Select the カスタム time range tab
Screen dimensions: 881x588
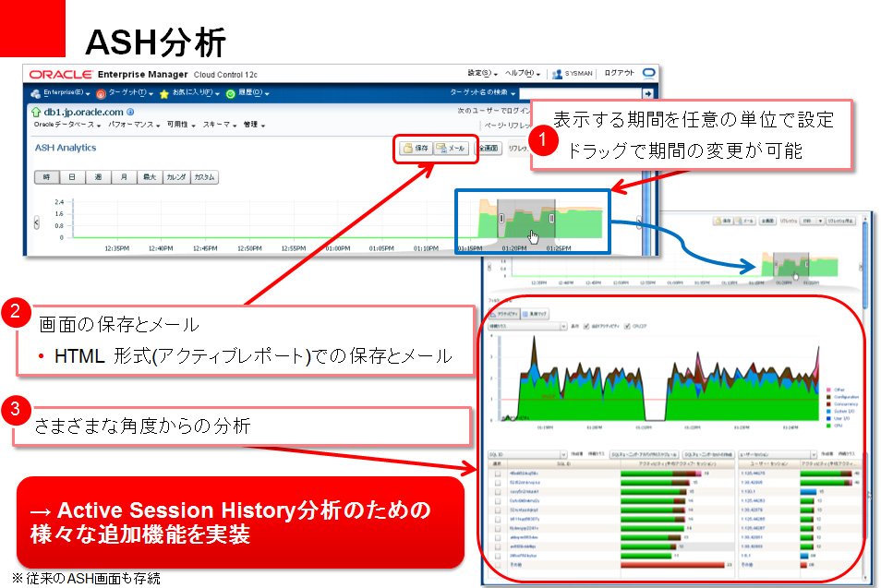pos(204,177)
